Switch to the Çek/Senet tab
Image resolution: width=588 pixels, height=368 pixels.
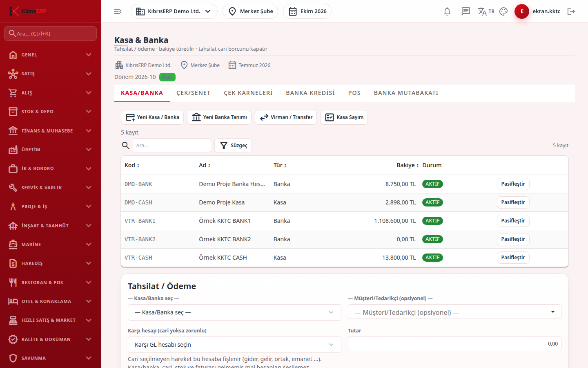194,93
